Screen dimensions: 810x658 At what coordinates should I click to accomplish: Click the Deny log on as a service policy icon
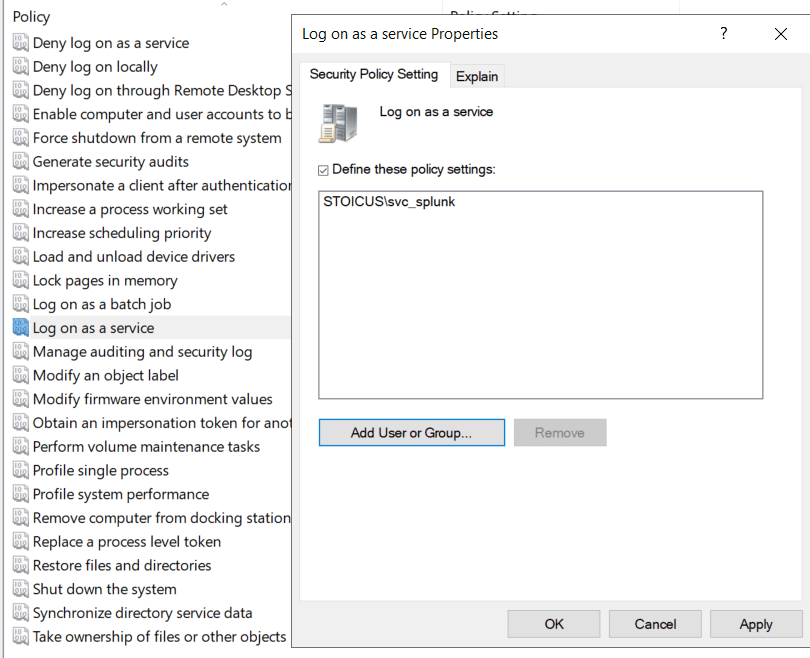click(x=21, y=43)
